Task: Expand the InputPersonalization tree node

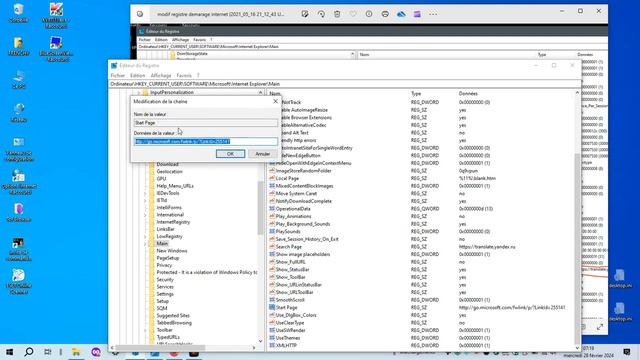Action: click(139, 93)
